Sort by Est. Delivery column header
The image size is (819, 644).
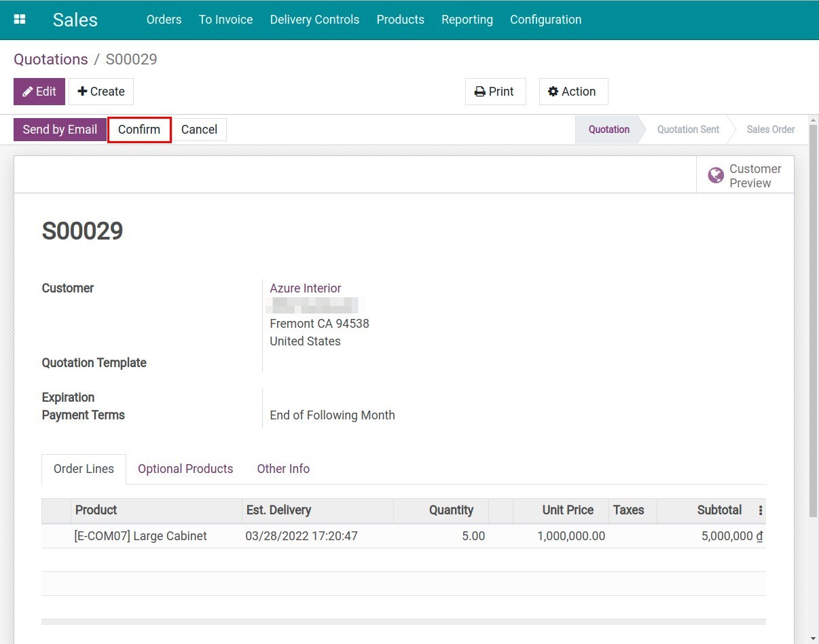[x=317, y=510]
